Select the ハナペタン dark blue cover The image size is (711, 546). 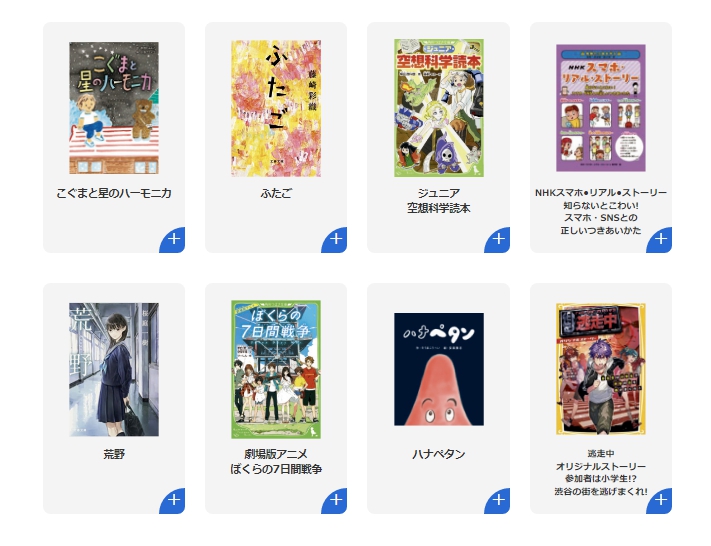[x=438, y=369]
